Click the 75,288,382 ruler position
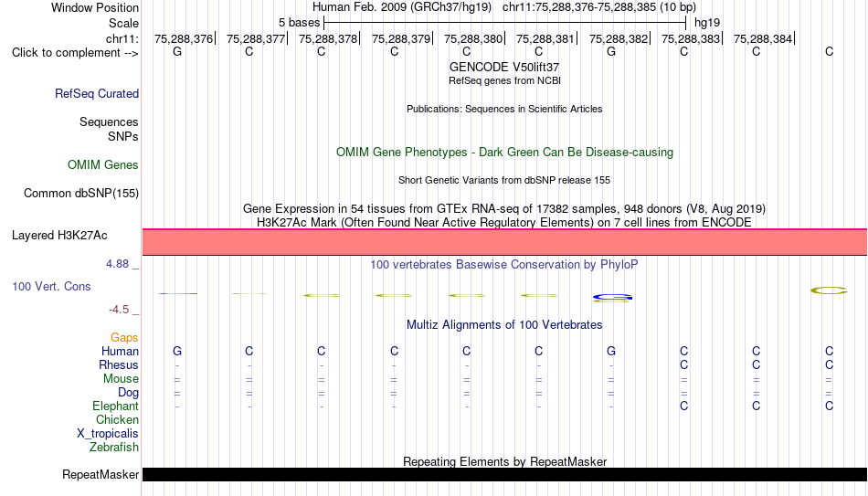This screenshot has height=496, width=868. point(619,38)
